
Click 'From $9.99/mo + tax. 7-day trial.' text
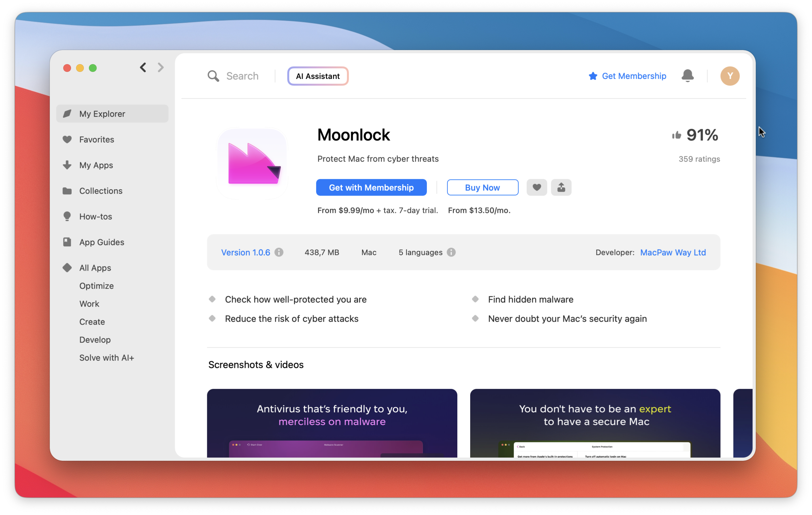point(378,210)
